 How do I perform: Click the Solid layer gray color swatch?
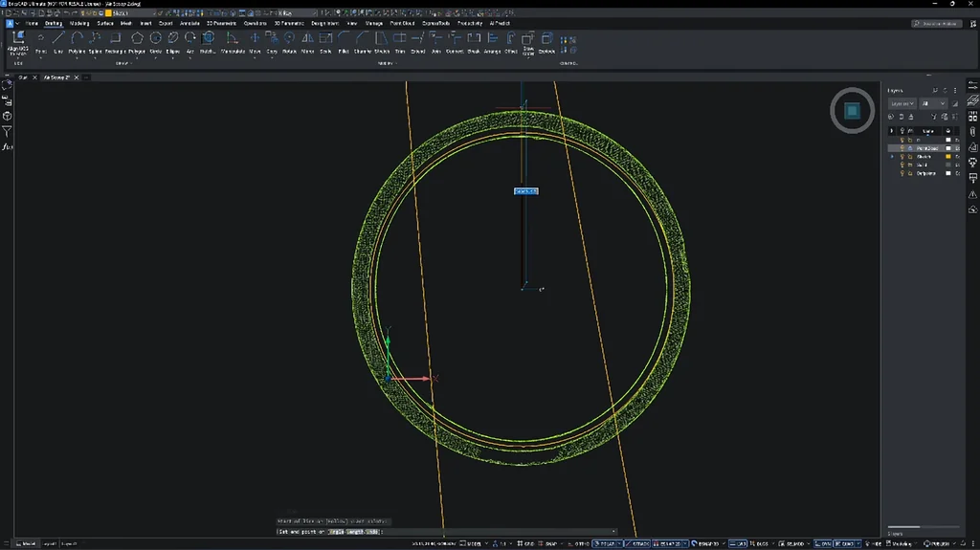(948, 165)
